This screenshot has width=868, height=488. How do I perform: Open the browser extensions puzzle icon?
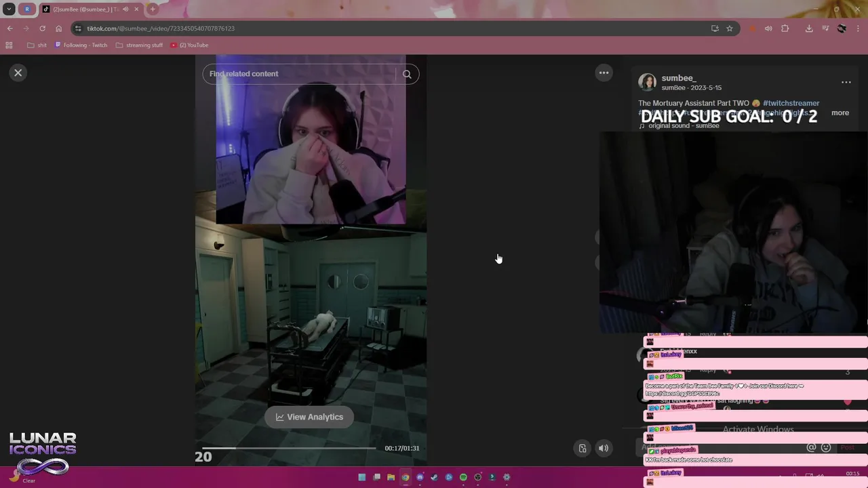(785, 28)
